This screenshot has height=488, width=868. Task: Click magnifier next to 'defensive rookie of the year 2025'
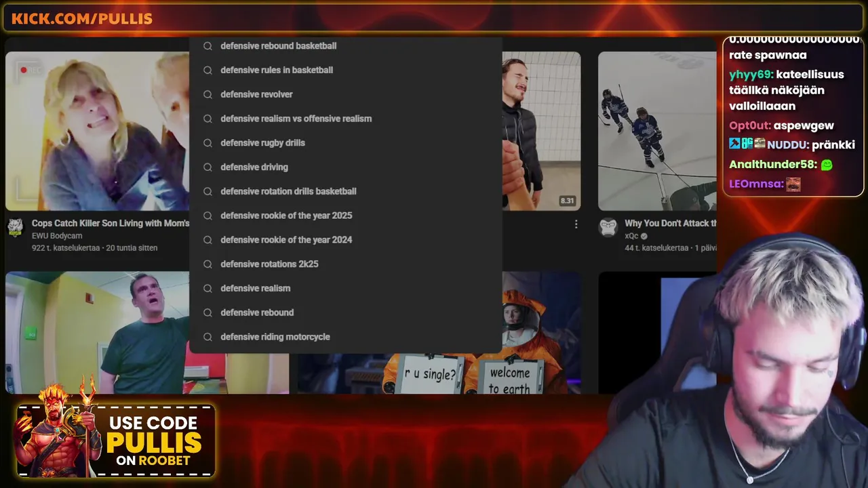(x=208, y=216)
